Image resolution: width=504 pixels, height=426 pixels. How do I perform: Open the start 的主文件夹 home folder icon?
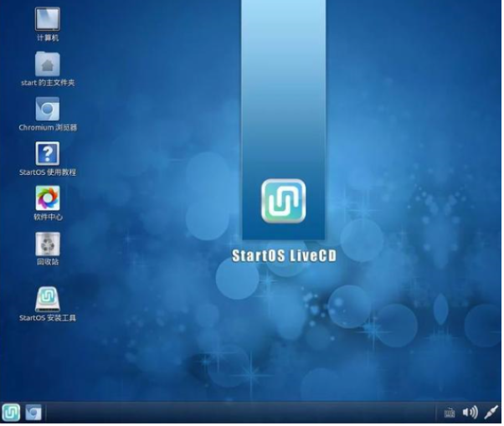47,64
